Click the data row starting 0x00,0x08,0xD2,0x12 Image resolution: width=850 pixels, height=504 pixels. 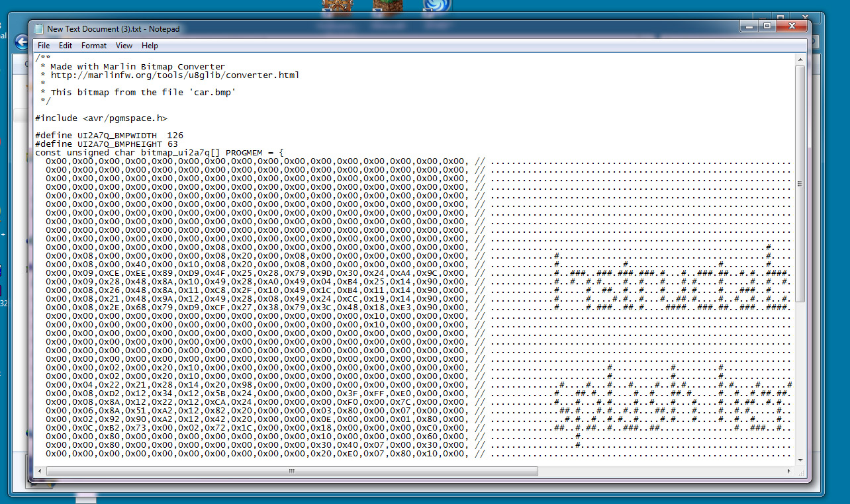tap(418, 394)
